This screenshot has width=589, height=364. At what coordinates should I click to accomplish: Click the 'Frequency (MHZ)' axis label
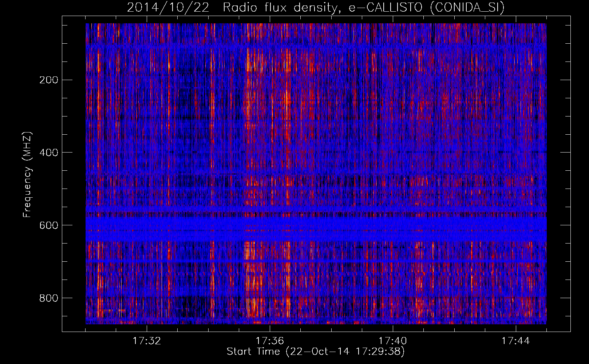click(x=27, y=174)
